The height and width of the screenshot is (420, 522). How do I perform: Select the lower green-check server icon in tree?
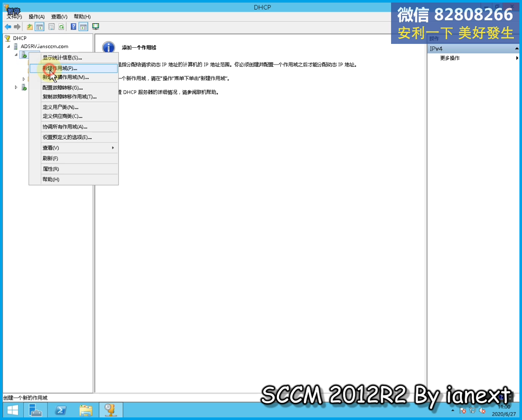(x=24, y=87)
